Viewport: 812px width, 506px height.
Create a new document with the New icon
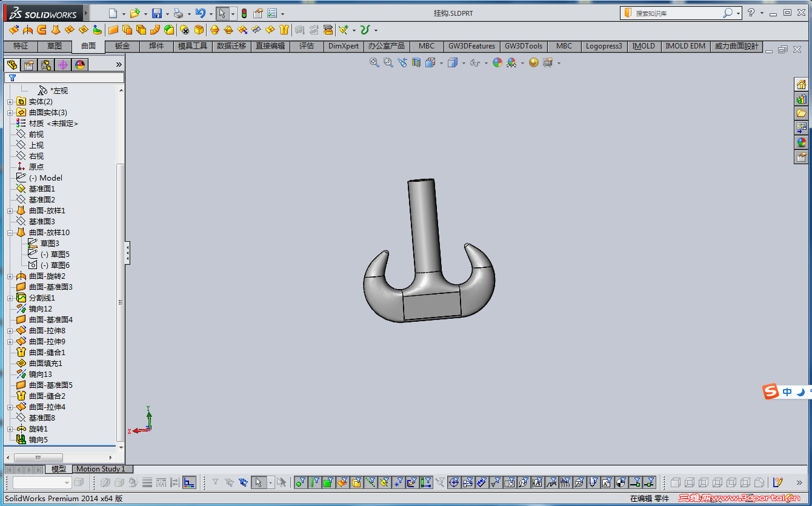[x=113, y=13]
